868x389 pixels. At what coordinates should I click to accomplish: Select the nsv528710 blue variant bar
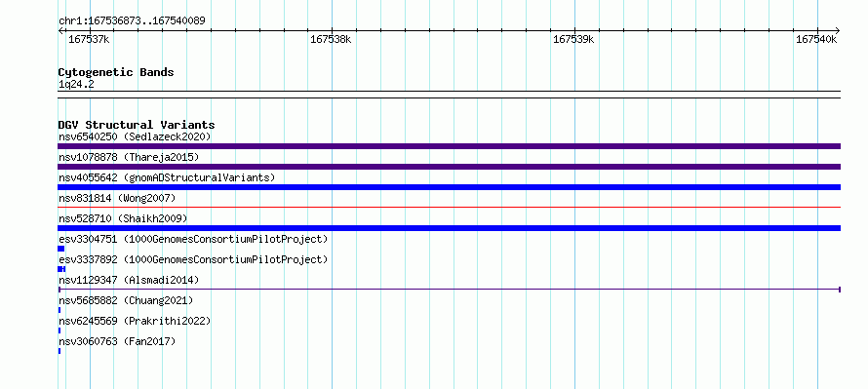coord(449,228)
